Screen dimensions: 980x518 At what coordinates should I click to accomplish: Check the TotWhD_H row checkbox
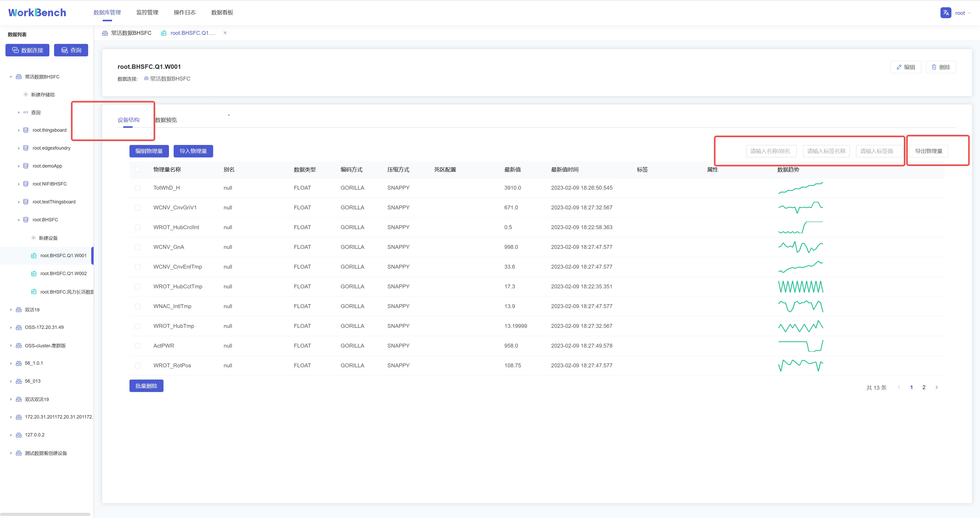click(x=138, y=188)
